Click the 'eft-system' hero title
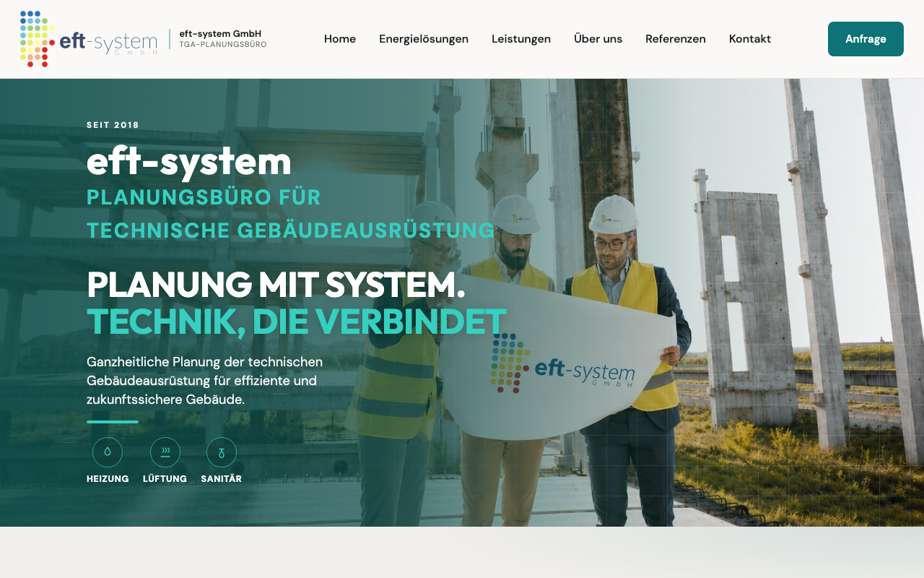 click(x=189, y=161)
